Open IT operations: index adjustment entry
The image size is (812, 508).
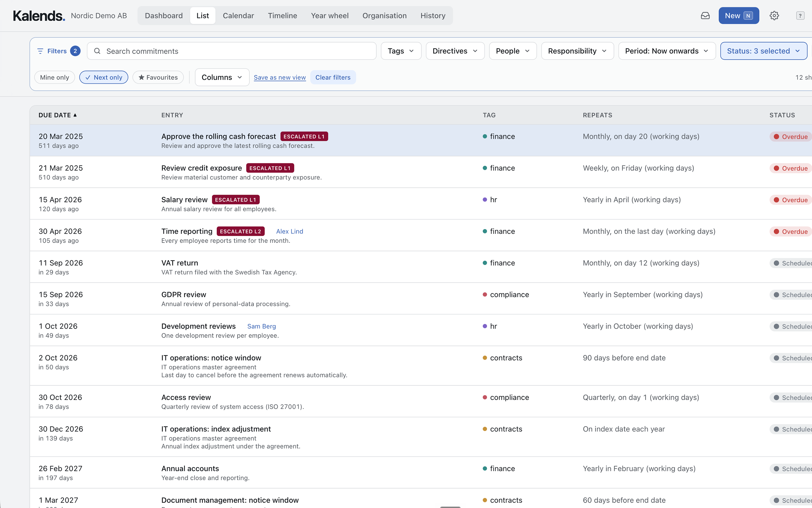click(216, 429)
